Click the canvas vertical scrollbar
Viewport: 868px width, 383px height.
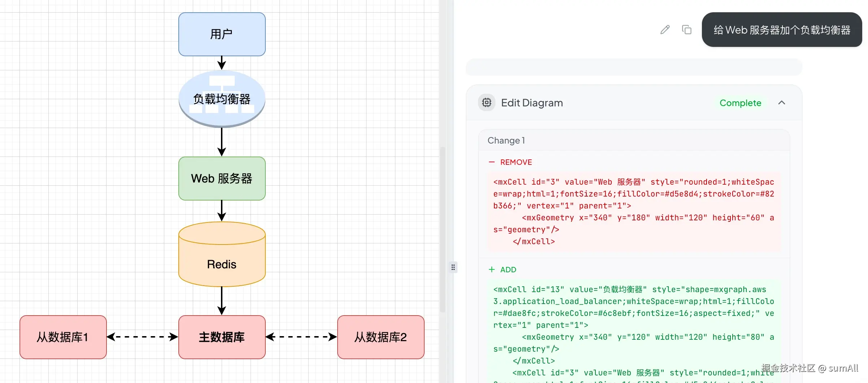click(443, 229)
